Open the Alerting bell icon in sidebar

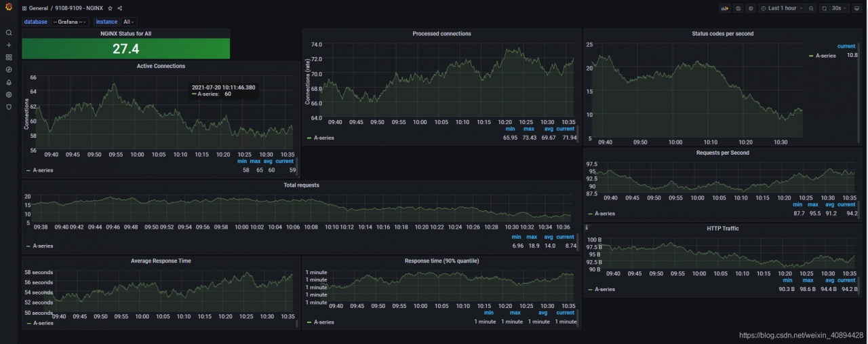pos(9,82)
